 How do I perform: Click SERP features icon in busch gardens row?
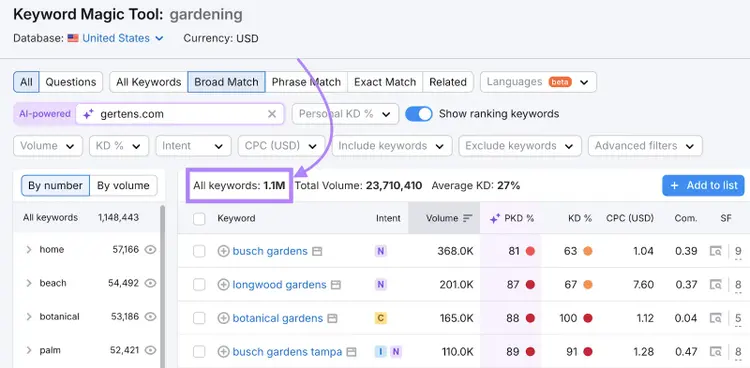(716, 251)
